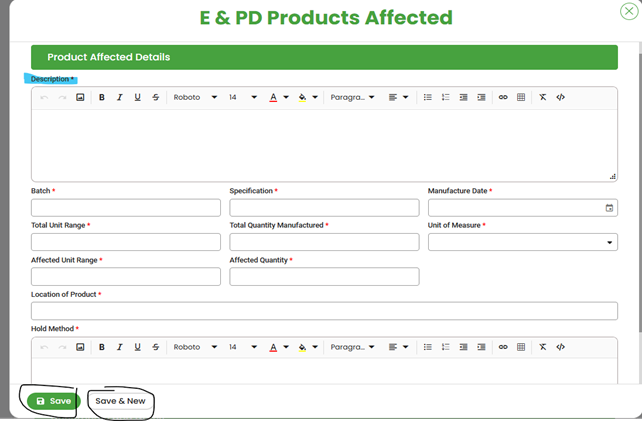Image resolution: width=642 pixels, height=422 pixels.
Task: Toggle strikethrough in Hold Method editor
Action: coord(156,347)
